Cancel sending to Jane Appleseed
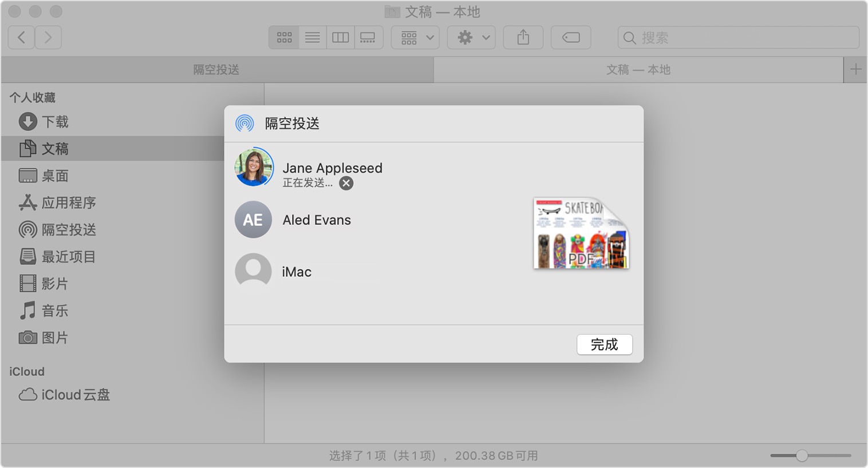868x468 pixels. tap(345, 183)
